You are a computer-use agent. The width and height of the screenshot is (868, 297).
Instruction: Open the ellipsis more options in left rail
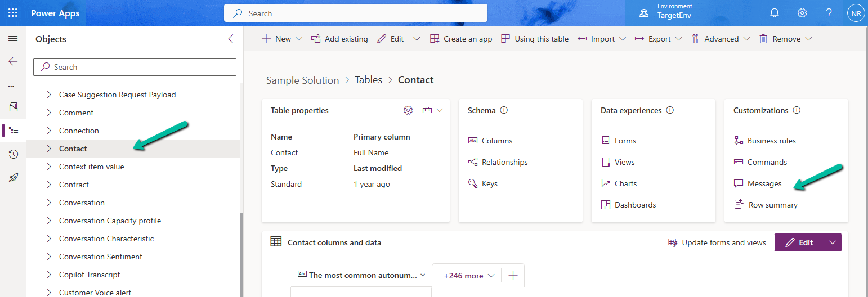tap(12, 86)
